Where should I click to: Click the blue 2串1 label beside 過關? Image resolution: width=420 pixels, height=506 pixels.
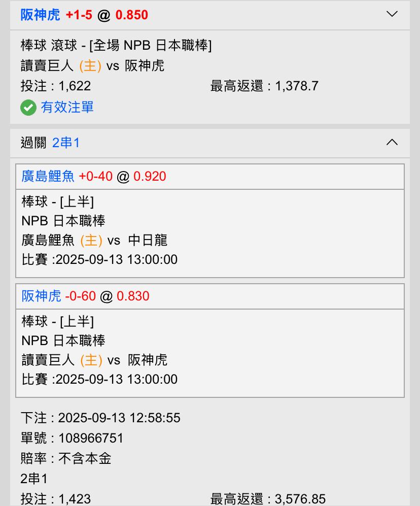[66, 143]
